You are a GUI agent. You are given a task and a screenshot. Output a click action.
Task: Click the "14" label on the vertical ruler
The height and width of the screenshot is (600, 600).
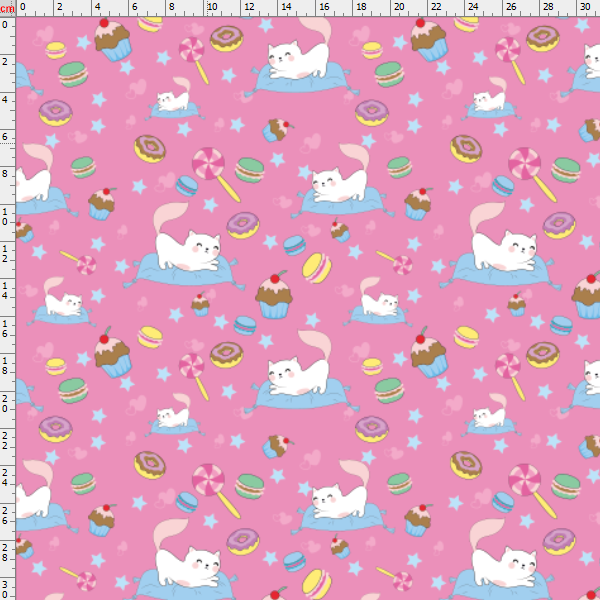coord(5,291)
